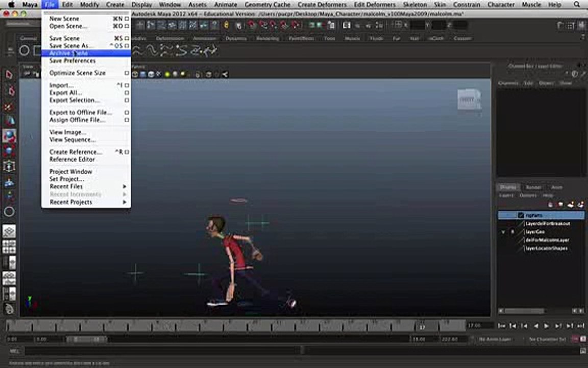Create a new display layer icon
Image resolution: width=588 pixels, height=368 pixels.
click(x=570, y=204)
